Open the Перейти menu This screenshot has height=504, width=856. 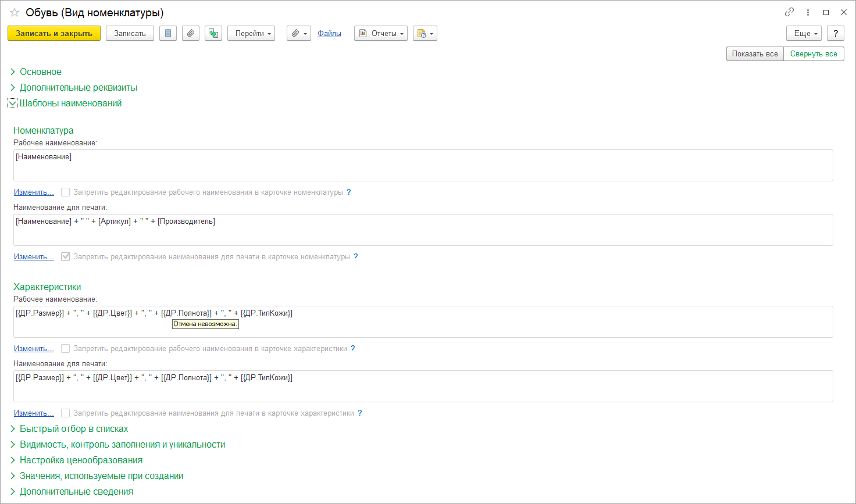pyautogui.click(x=251, y=34)
